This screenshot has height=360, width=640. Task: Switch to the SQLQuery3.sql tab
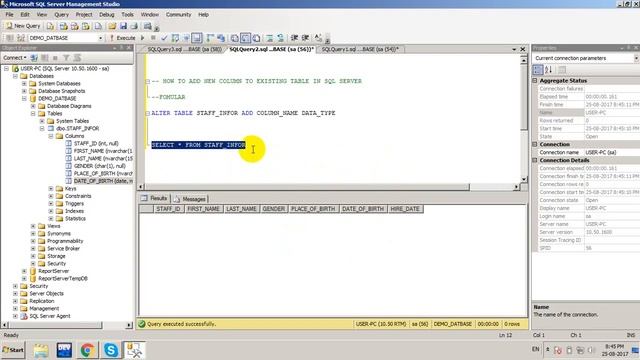click(x=184, y=49)
